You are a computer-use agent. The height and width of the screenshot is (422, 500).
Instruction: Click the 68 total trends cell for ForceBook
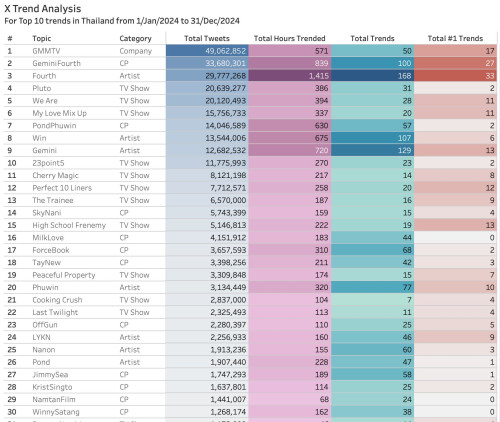(x=372, y=250)
